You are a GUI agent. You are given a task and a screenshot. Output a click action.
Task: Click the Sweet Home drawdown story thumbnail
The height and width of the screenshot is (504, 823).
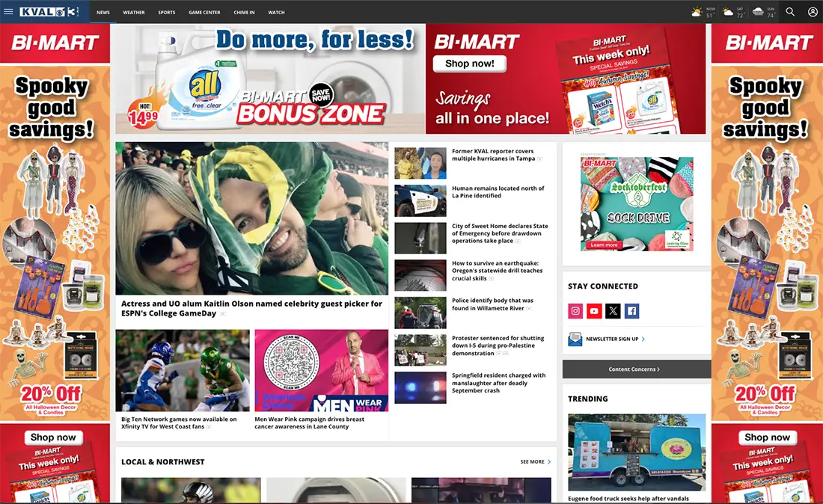420,238
